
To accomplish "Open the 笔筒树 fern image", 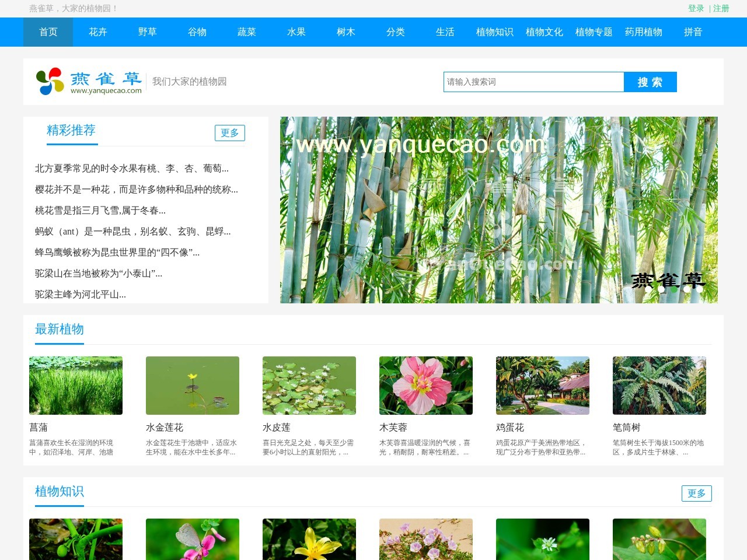I will pos(659,386).
